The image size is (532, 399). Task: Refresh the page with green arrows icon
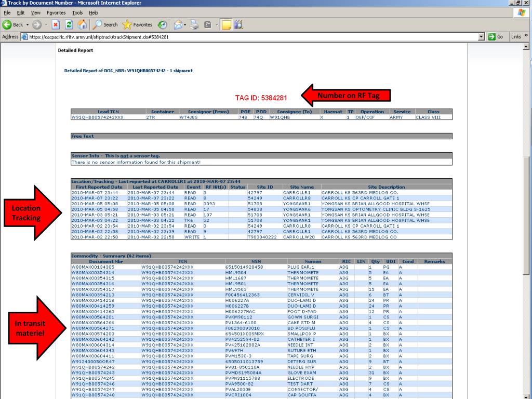(69, 25)
